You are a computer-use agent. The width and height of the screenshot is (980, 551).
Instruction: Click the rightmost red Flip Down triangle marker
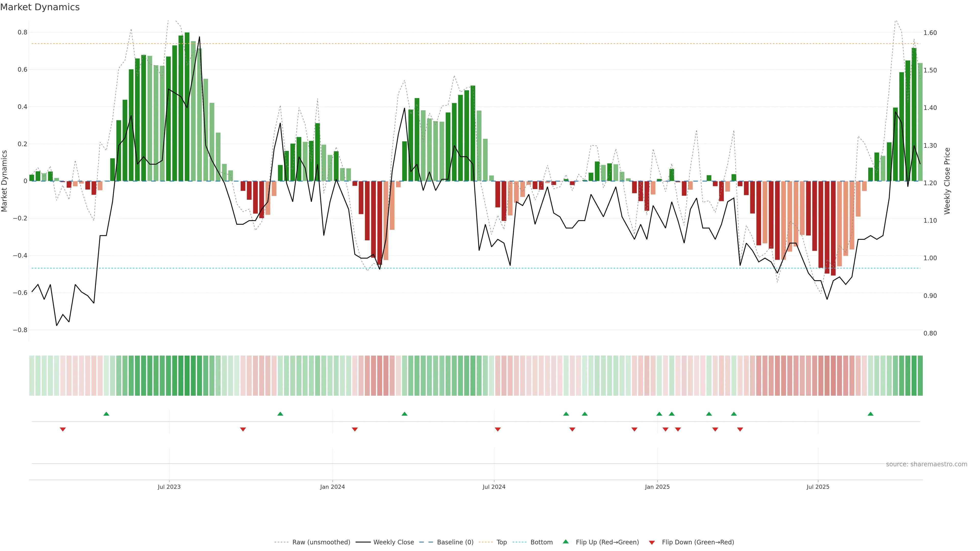(x=740, y=429)
